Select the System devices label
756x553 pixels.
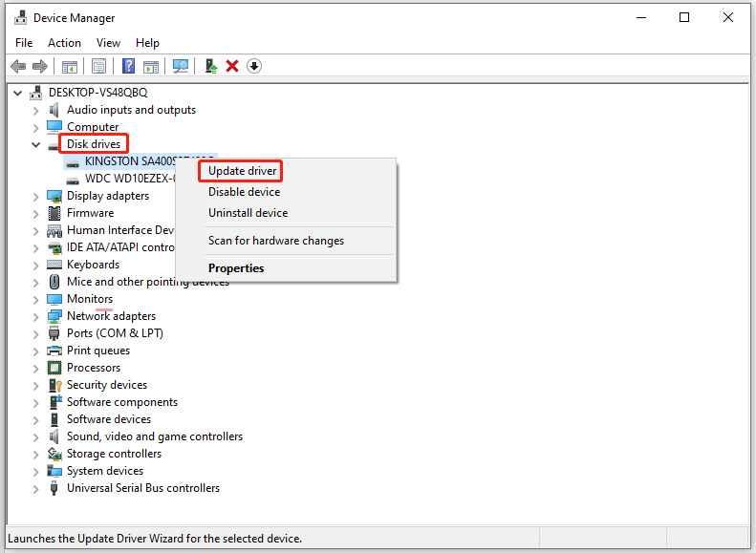point(105,471)
